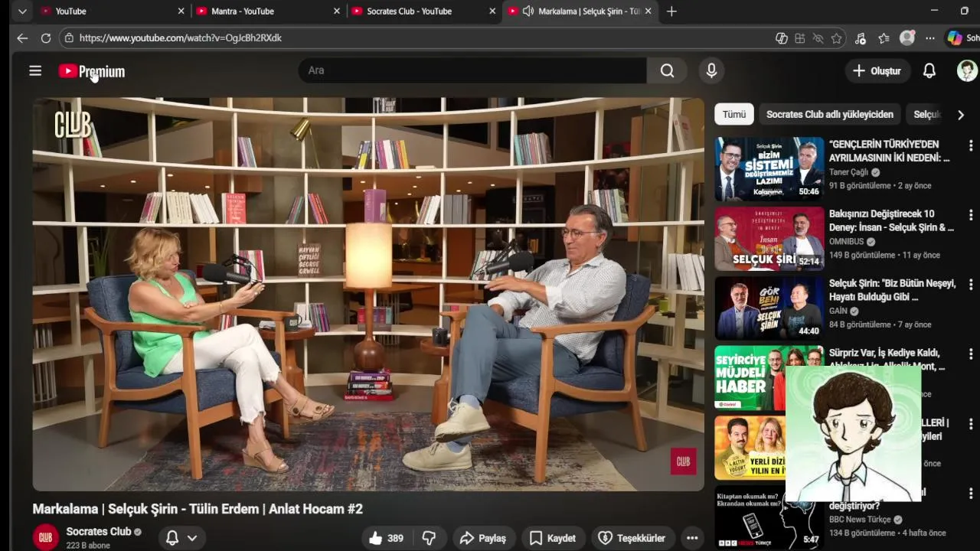Mute the Markalama tab via speaker icon
Screen dimensions: 980x551
coord(528,11)
